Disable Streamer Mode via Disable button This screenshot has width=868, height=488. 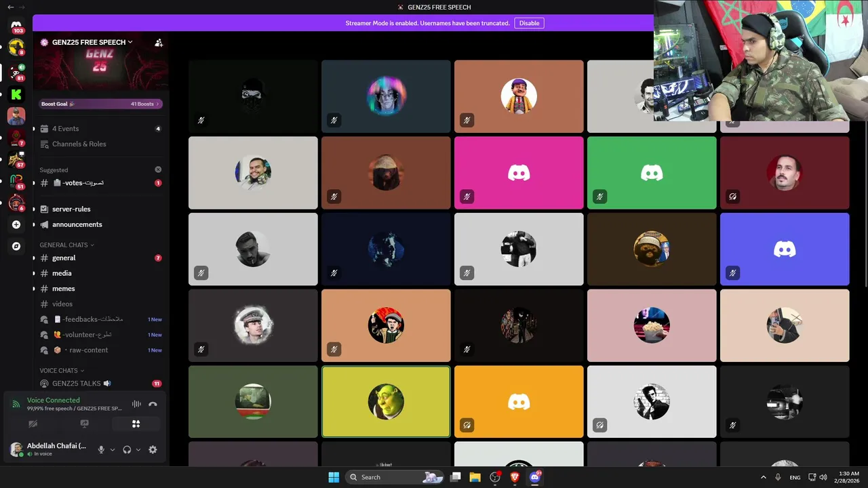529,23
